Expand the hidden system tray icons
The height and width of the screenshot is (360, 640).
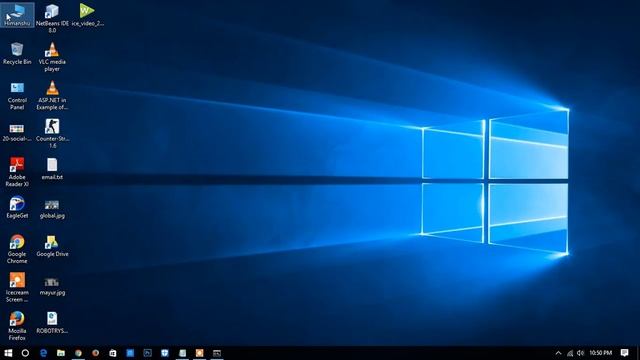pyautogui.click(x=558, y=353)
